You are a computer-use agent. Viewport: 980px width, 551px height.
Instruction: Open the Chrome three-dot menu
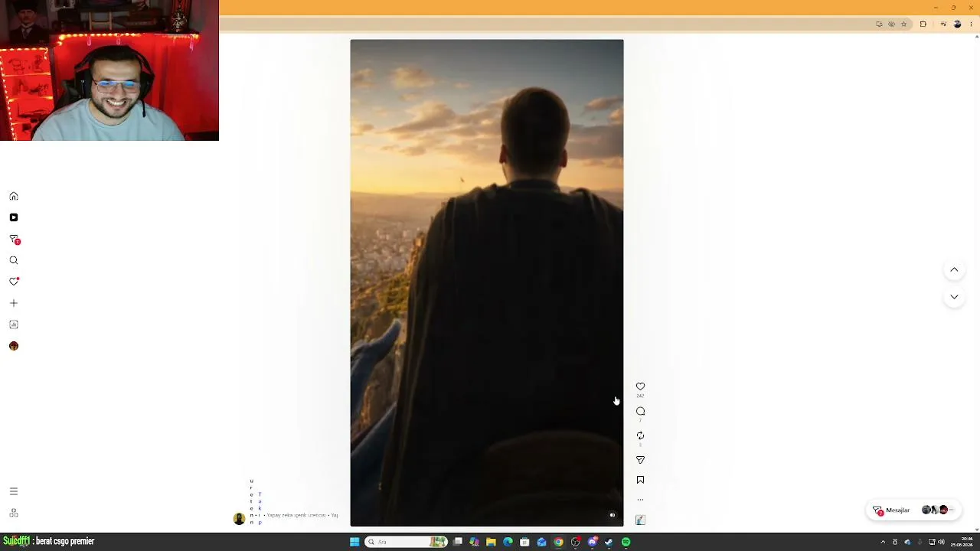[x=970, y=24]
